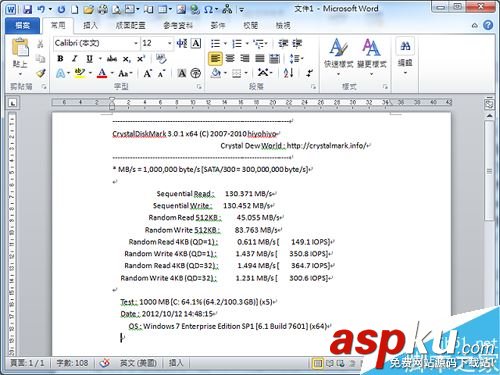Click the ruler toggle above vertical scrollbar
This screenshot has height=375, width=500.
click(x=489, y=104)
